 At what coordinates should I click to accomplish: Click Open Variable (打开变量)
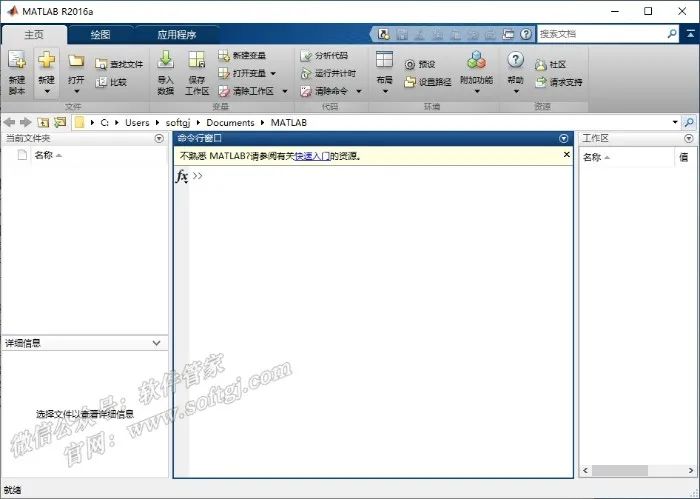pyautogui.click(x=242, y=73)
